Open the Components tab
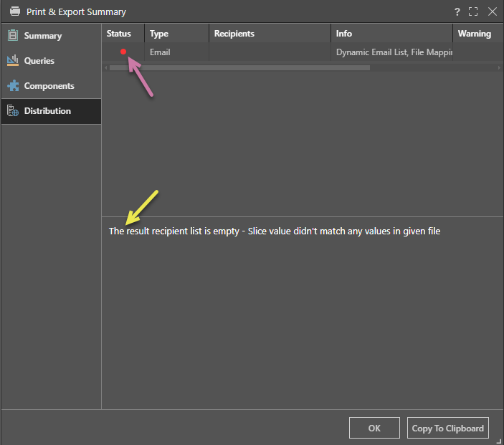 [49, 86]
